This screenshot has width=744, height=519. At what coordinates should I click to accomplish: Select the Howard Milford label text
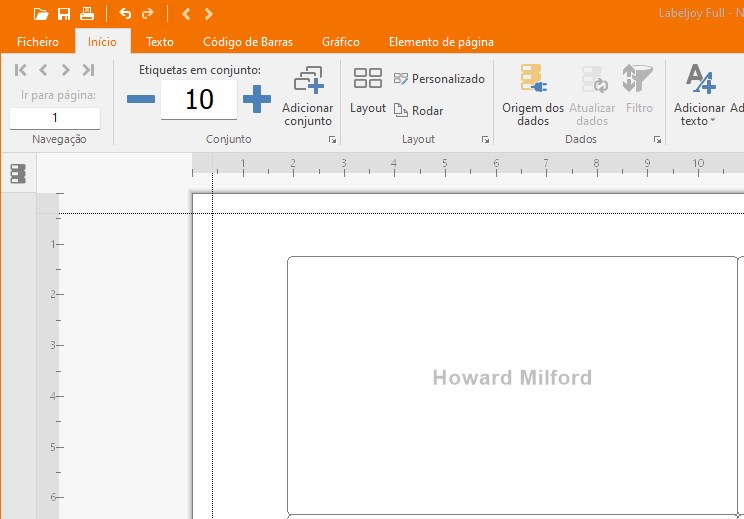click(x=512, y=378)
